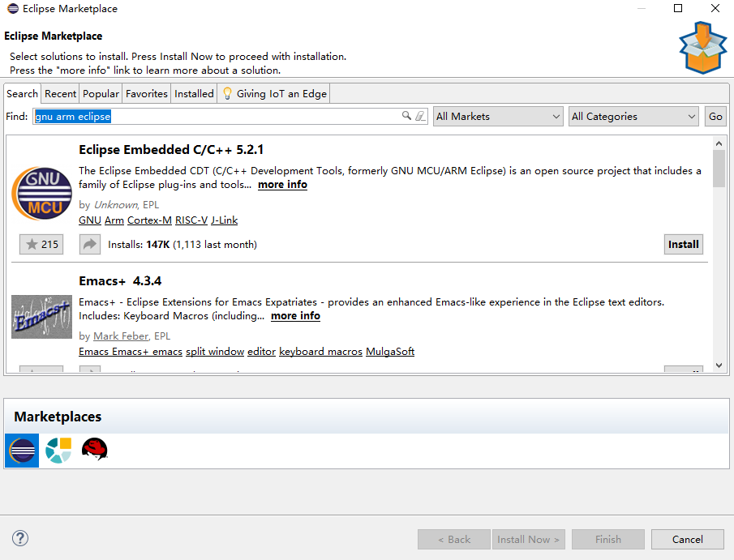Click the results list scrollbar thumb
734x560 pixels.
(x=719, y=169)
